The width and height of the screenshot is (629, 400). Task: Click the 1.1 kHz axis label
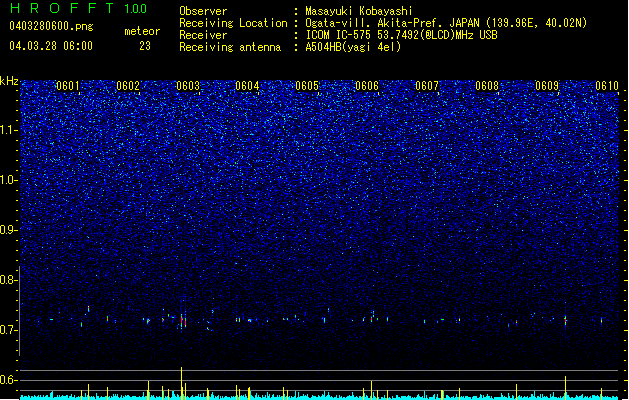tap(9, 130)
